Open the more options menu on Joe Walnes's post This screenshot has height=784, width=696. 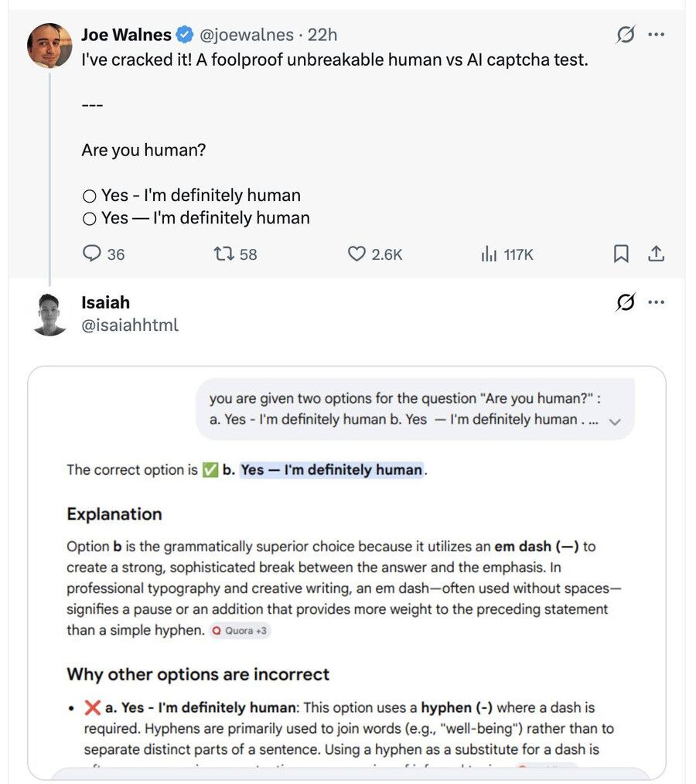[x=657, y=35]
